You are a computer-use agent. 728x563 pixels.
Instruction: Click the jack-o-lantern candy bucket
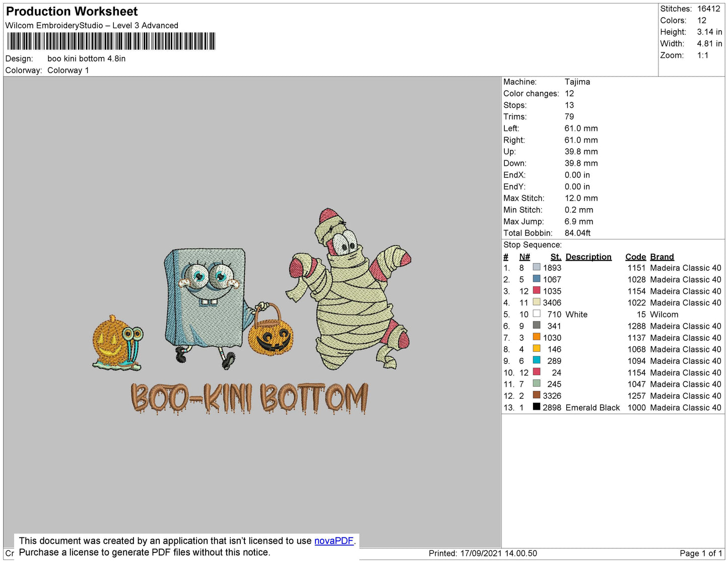coord(270,333)
